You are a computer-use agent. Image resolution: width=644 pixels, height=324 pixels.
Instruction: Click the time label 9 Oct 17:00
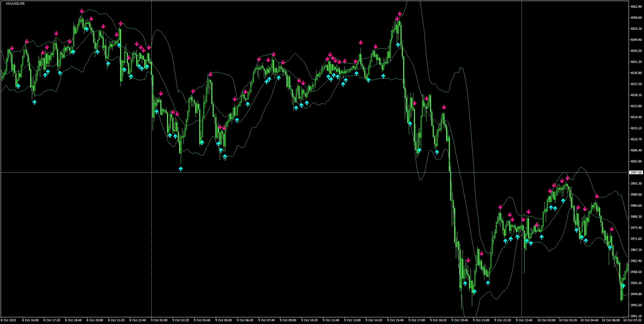click(417, 320)
